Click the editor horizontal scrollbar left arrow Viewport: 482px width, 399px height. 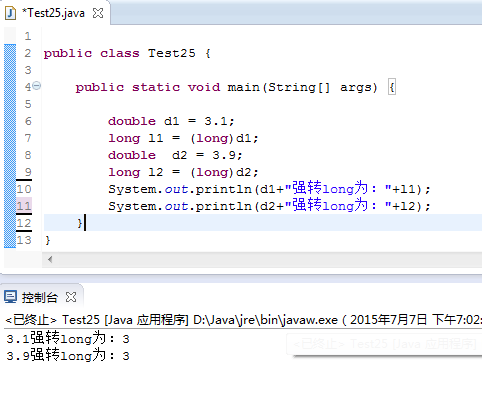pyautogui.click(x=50, y=259)
